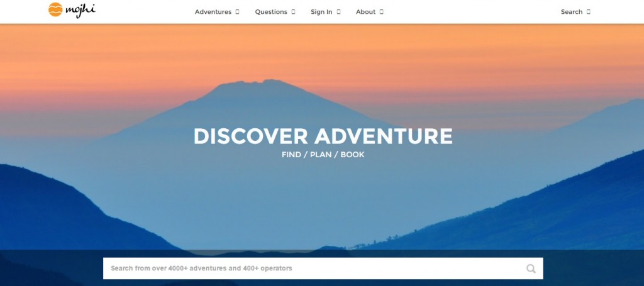Image resolution: width=644 pixels, height=286 pixels.
Task: Click Search in the top navigation
Action: [572, 12]
